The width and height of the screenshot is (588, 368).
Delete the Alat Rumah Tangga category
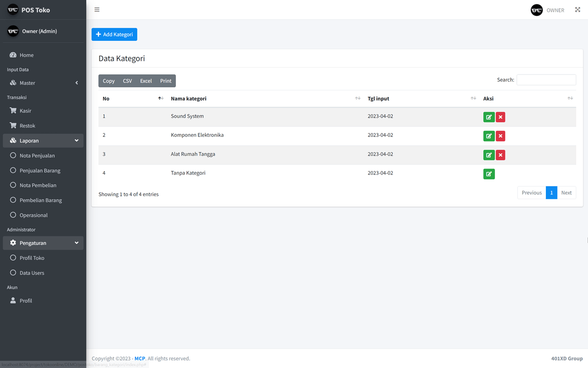click(x=500, y=155)
